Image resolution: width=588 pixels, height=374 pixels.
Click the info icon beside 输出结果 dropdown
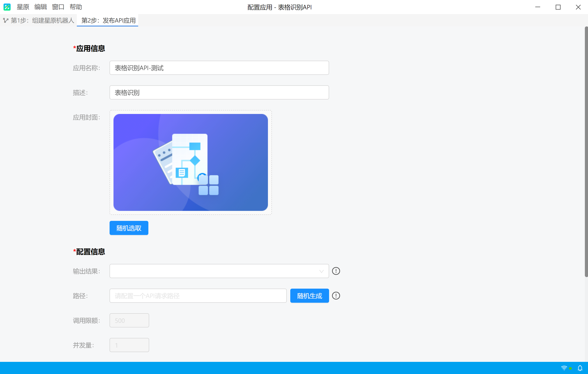point(336,271)
